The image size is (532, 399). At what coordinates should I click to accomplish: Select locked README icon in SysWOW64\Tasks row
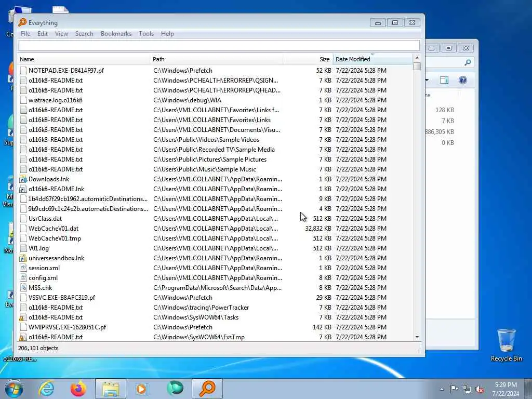(x=23, y=317)
